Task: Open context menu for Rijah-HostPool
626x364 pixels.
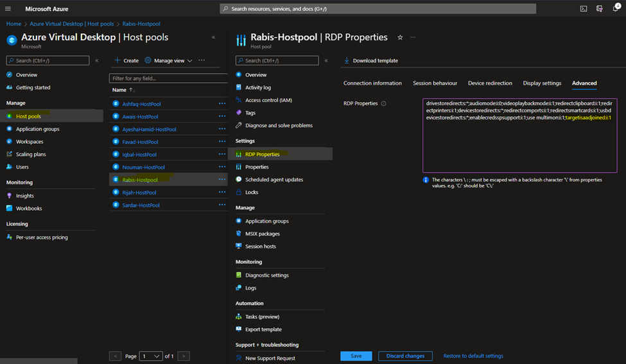Action: tap(222, 192)
